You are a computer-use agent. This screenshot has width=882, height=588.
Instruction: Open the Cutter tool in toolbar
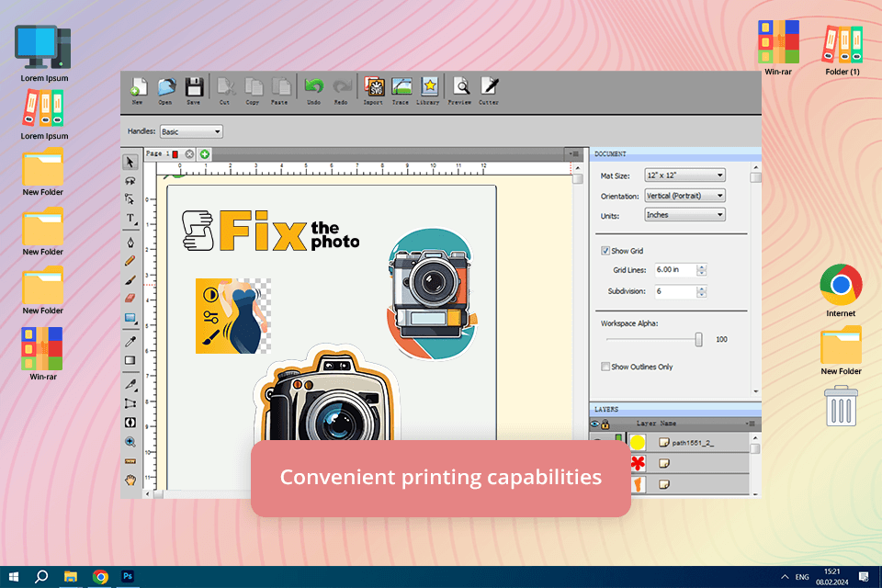[x=489, y=90]
